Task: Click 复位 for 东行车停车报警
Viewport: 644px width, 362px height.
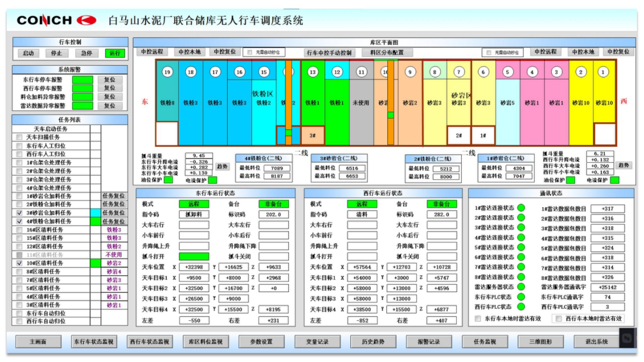Action: pyautogui.click(x=110, y=80)
